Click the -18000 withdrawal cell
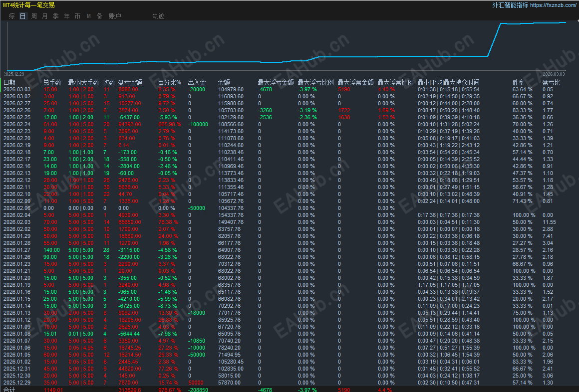The width and height of the screenshot is (579, 392). 197,313
